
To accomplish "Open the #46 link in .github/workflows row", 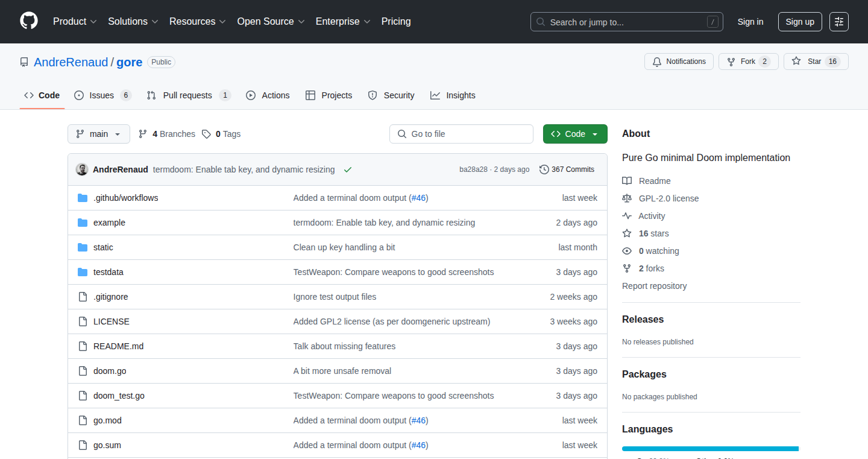I will tap(418, 198).
